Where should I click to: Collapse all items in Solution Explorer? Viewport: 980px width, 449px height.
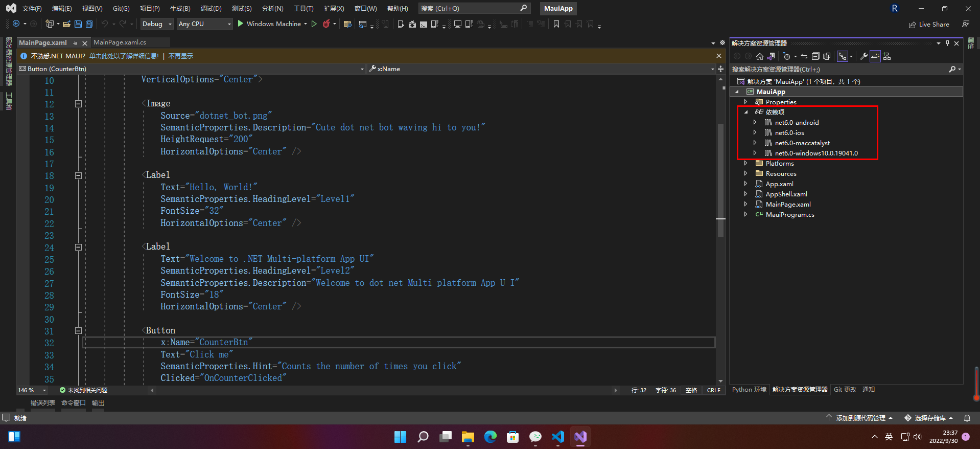pyautogui.click(x=815, y=56)
